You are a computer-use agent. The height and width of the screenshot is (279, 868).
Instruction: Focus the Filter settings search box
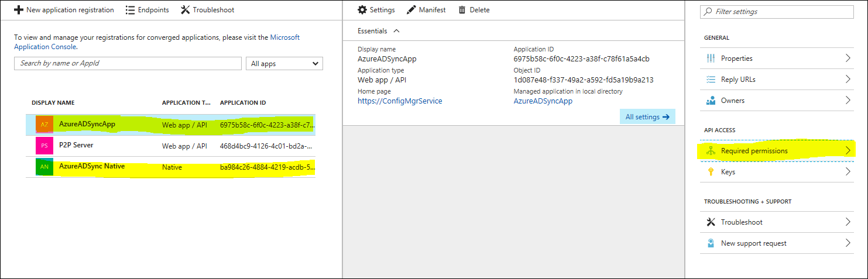tap(777, 12)
